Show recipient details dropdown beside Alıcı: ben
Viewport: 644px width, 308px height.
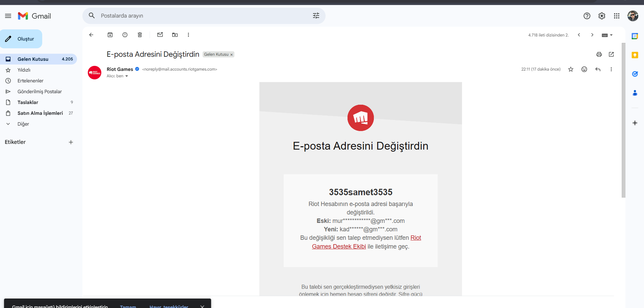(x=127, y=76)
